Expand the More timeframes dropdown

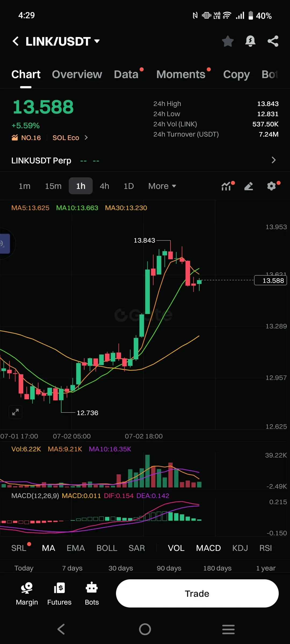[x=162, y=186]
